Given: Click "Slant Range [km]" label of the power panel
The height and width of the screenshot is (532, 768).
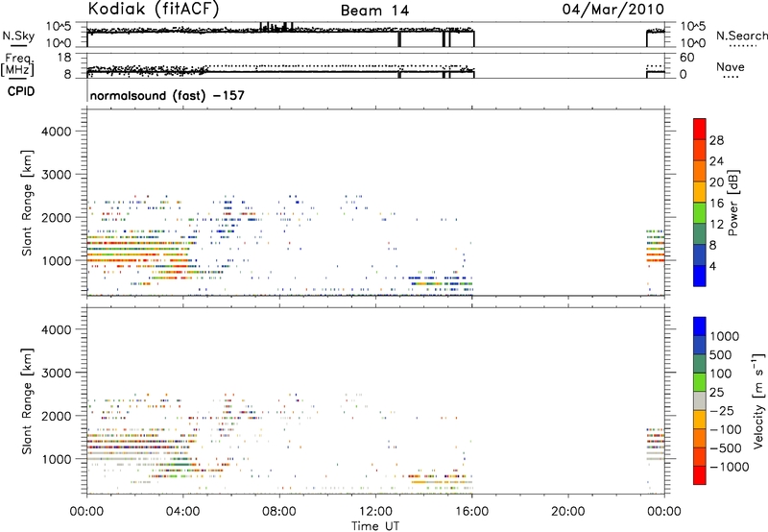Looking at the screenshot, I should pos(27,203).
